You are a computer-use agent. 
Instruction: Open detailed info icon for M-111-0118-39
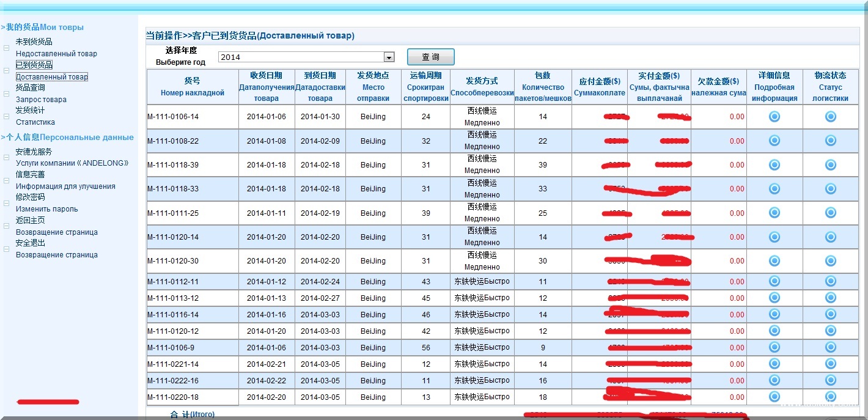coord(774,164)
